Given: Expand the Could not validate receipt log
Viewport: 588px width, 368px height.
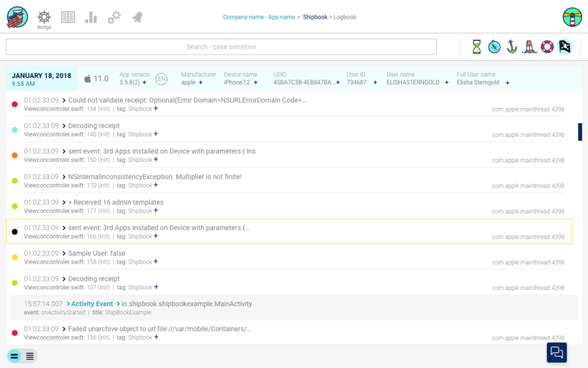Looking at the screenshot, I should click(x=64, y=100).
